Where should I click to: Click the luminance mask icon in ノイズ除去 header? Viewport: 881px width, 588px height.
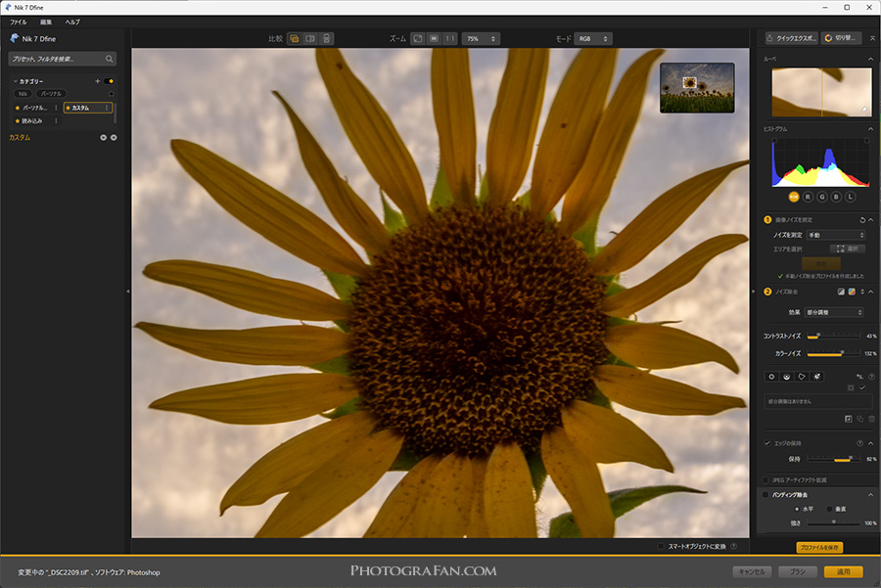point(841,292)
